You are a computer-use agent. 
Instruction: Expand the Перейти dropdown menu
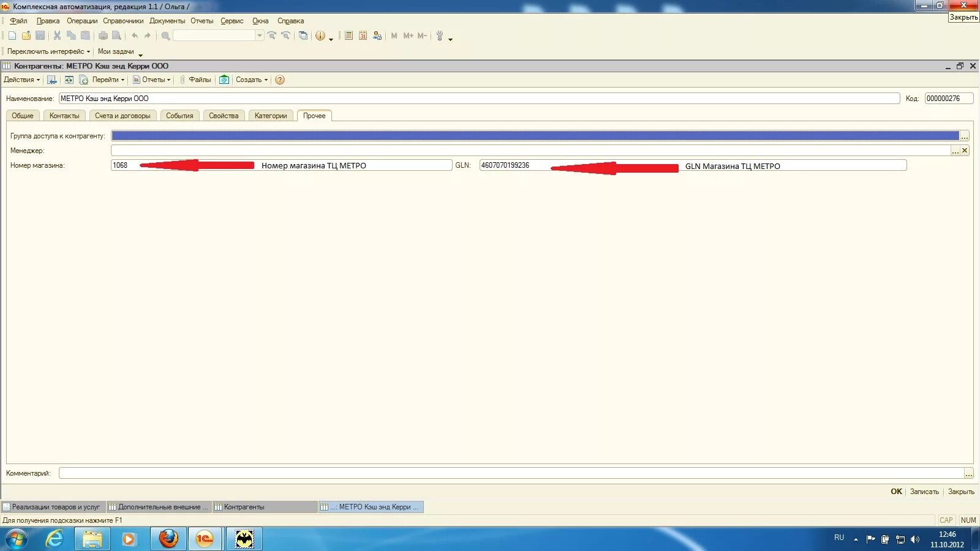[108, 80]
